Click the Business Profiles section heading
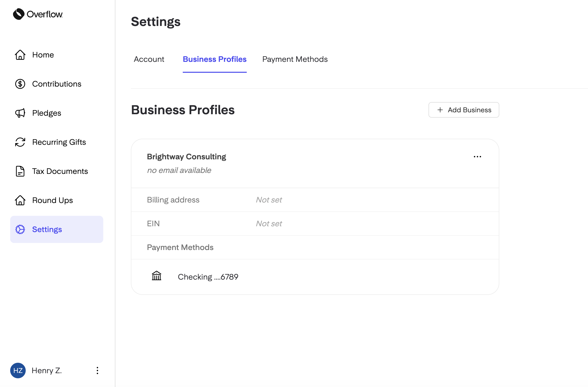The height and width of the screenshot is (387, 588). (183, 110)
